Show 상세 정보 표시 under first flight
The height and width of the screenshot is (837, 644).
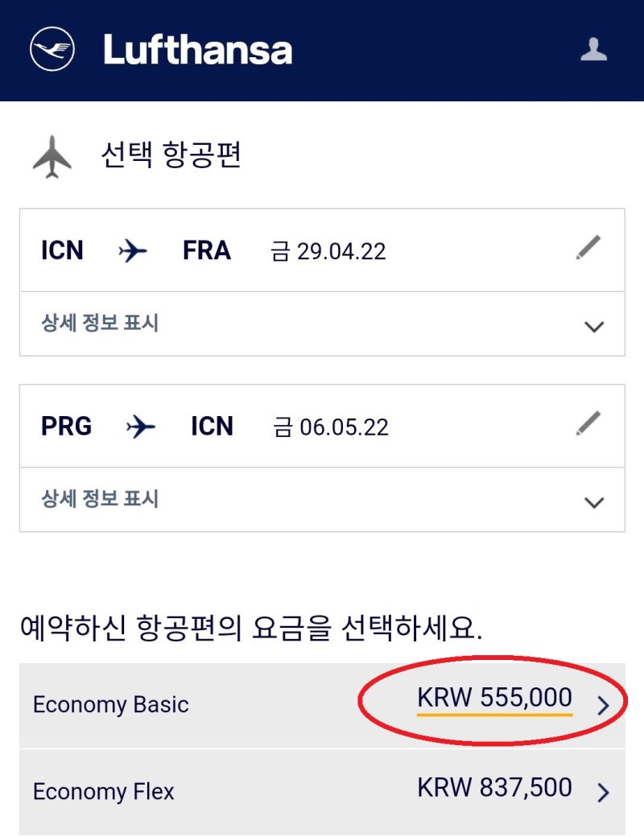(x=100, y=324)
